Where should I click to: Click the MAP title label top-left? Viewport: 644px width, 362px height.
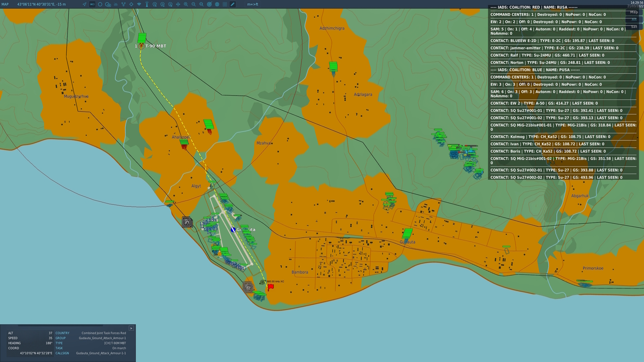[5, 4]
